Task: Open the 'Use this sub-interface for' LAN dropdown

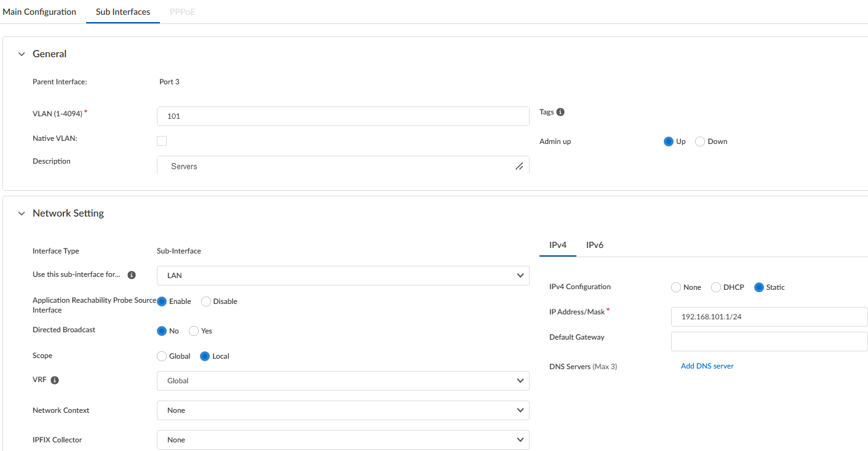Action: [x=343, y=276]
